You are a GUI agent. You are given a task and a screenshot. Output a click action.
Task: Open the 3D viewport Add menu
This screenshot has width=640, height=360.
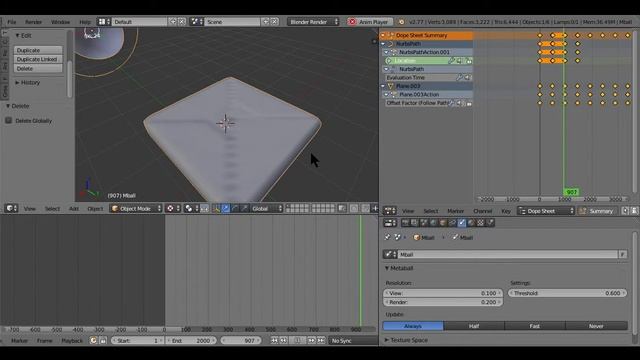(74, 209)
